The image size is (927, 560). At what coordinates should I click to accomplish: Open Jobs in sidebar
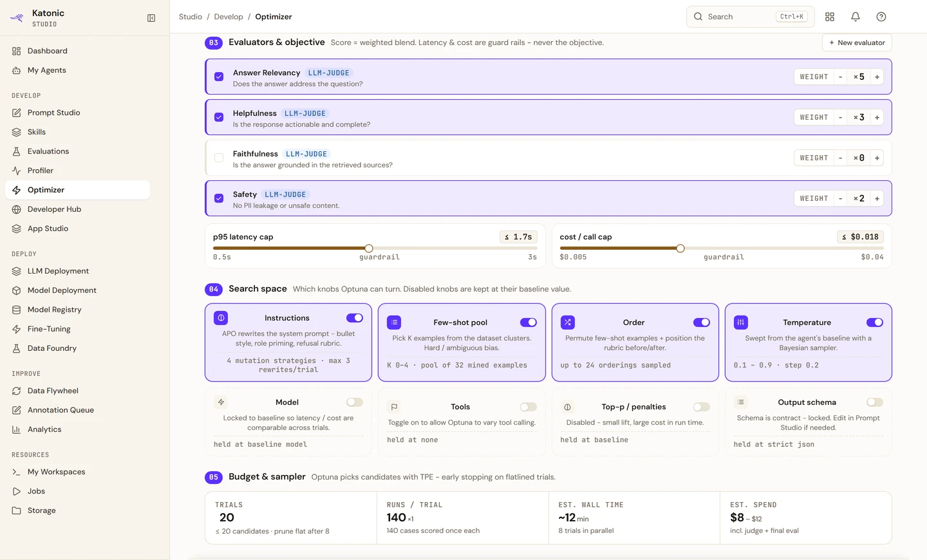pos(77,491)
